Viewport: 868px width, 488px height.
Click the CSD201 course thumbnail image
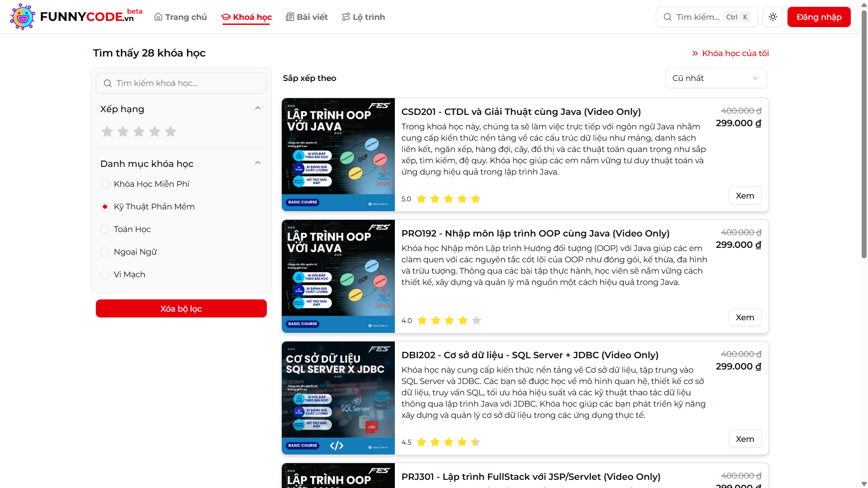pos(338,155)
